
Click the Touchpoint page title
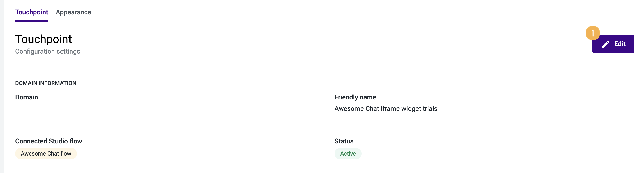[44, 39]
